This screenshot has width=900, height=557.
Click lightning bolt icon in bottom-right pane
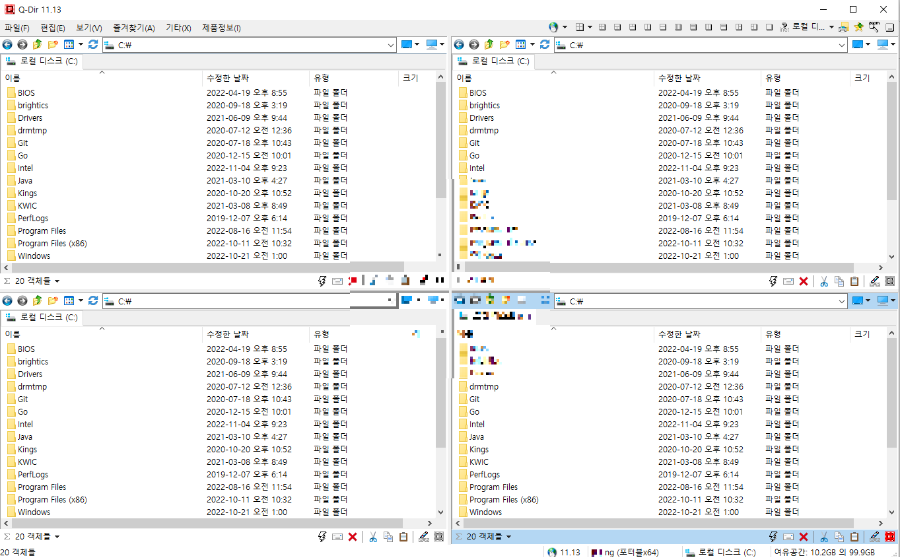(x=773, y=537)
